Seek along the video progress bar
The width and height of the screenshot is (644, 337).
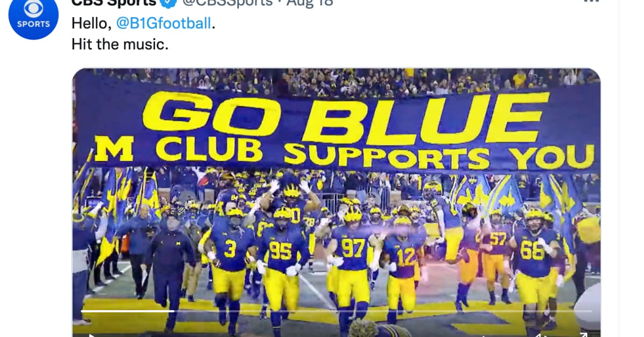[x=336, y=311]
